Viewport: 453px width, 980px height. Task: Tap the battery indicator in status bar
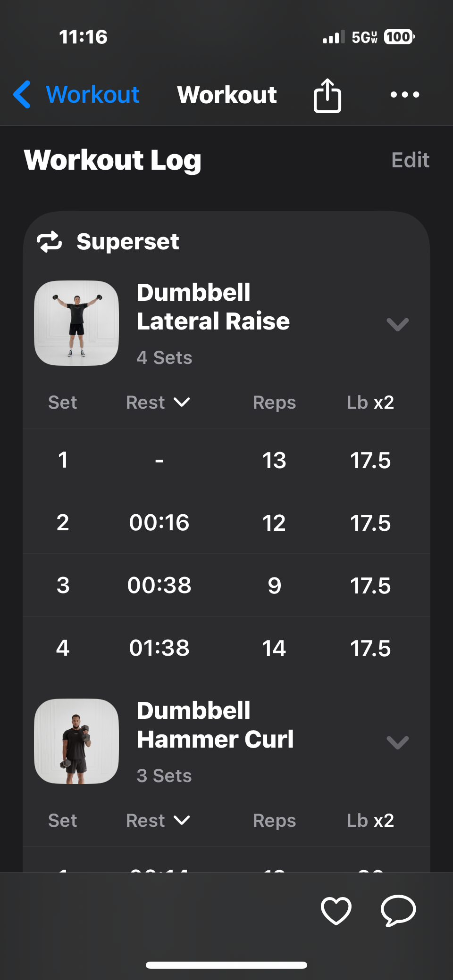[399, 37]
